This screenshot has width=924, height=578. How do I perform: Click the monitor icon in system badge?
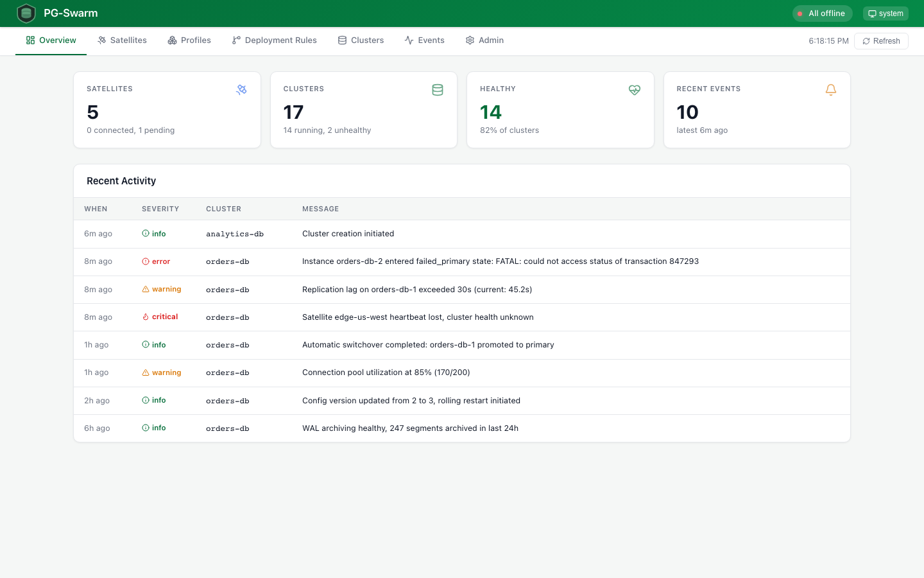click(x=872, y=13)
